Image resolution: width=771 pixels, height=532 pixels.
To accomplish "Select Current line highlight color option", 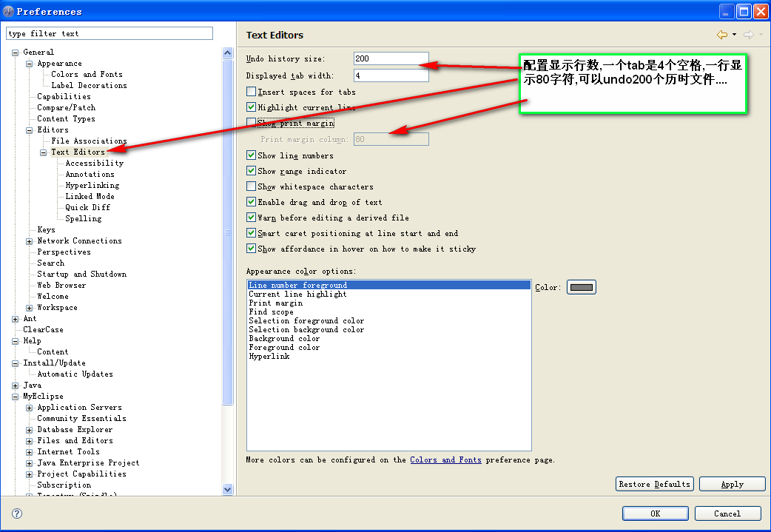I will pos(297,294).
